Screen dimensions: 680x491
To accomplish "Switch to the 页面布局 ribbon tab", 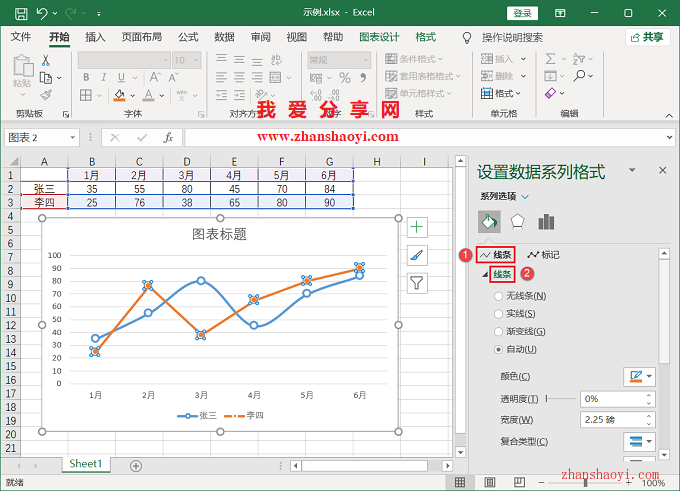I will [x=142, y=37].
